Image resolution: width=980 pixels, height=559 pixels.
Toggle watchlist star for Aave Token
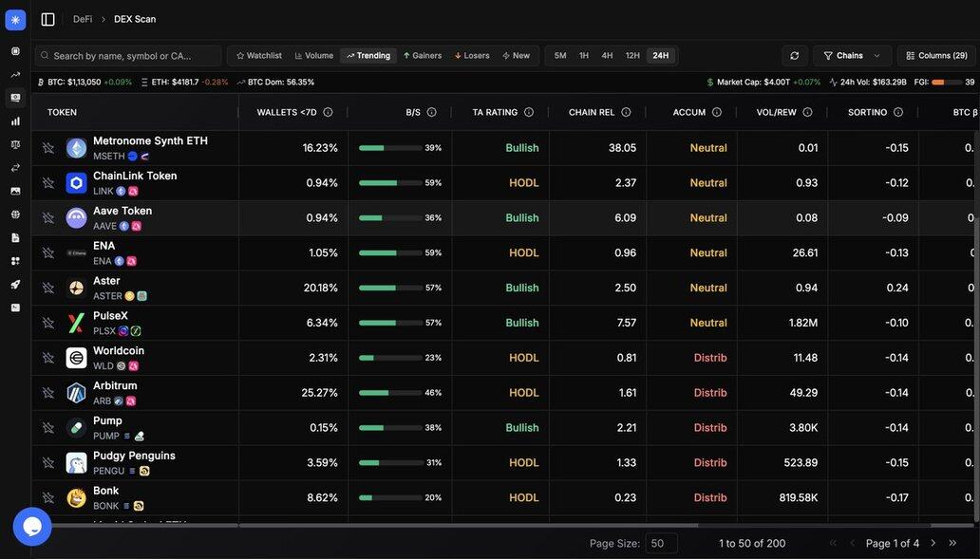point(48,218)
